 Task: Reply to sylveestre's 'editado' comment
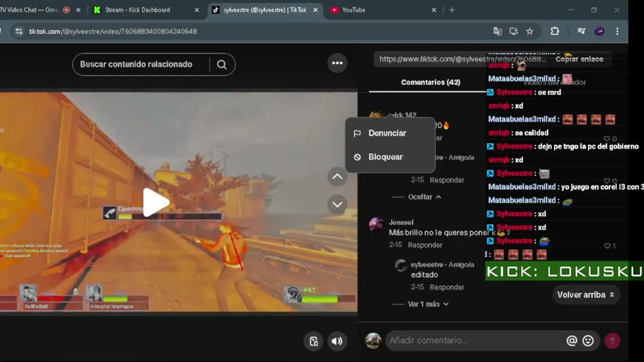(x=447, y=287)
